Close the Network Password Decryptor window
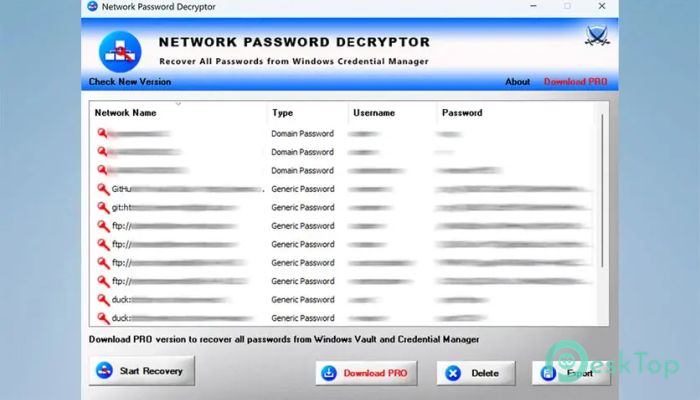 (602, 6)
